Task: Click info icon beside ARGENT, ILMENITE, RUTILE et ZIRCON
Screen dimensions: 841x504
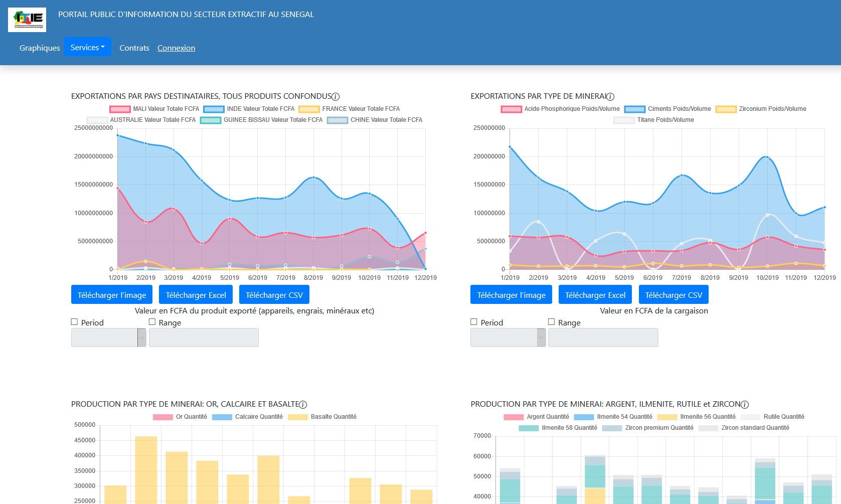Action: pos(745,405)
